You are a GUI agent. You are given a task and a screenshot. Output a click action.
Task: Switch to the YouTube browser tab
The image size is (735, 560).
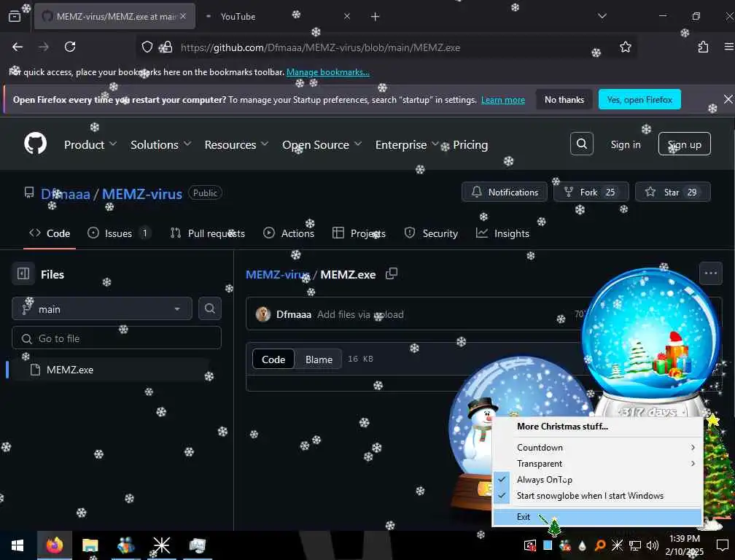pos(278,16)
